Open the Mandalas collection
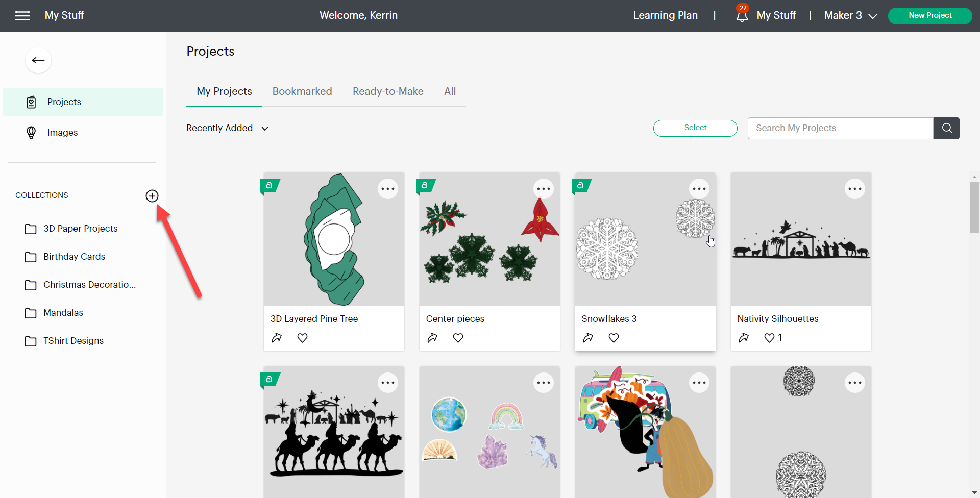Viewport: 980px width, 498px height. pyautogui.click(x=54, y=313)
